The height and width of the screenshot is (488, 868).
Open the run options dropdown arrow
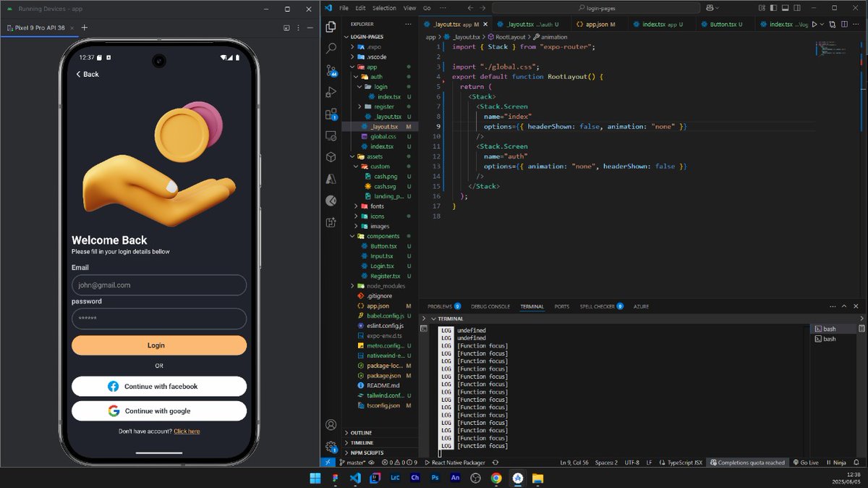pyautogui.click(x=822, y=25)
